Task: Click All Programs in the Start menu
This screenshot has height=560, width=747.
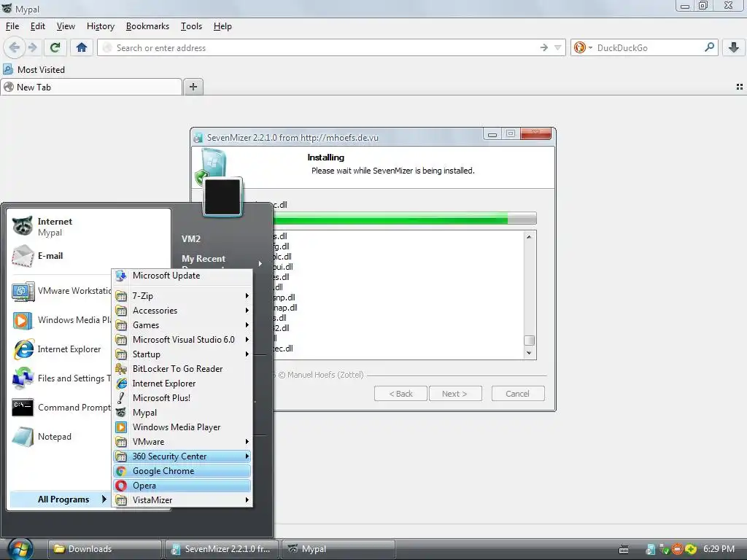Action: [x=59, y=499]
